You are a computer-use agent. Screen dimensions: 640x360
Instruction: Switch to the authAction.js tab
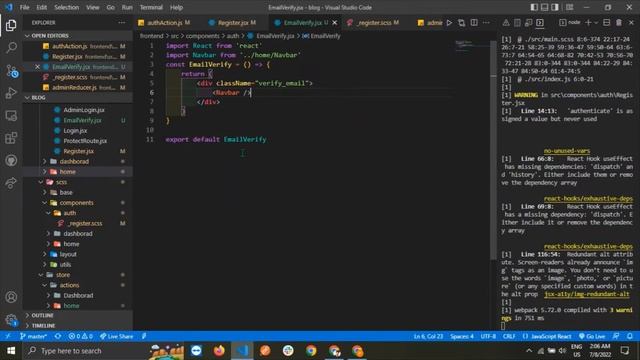tap(164, 23)
